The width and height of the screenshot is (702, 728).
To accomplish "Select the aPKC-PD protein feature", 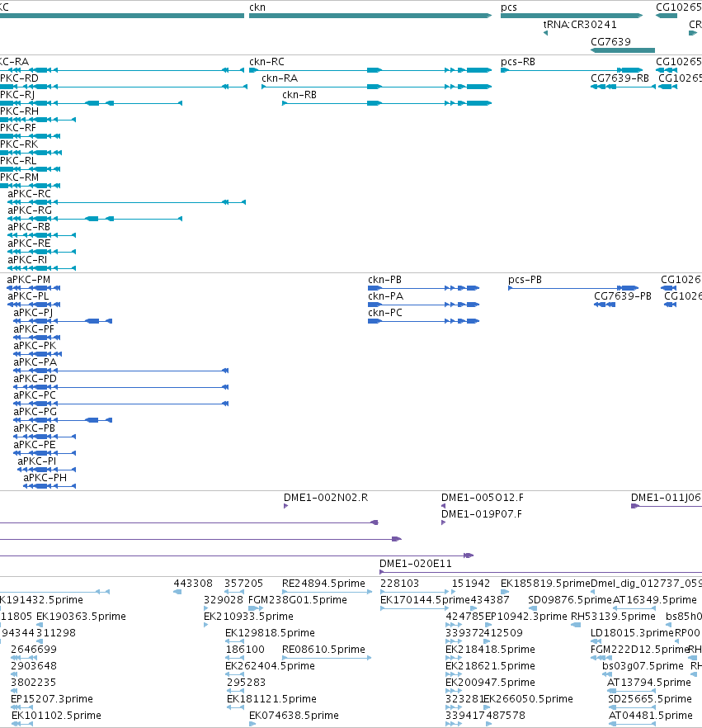I will click(120, 387).
